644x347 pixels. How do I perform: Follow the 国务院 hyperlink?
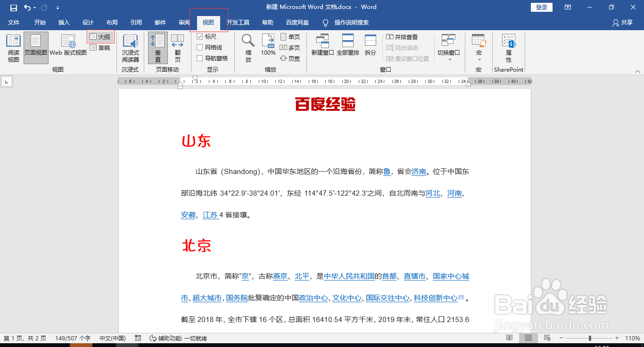[x=237, y=298]
